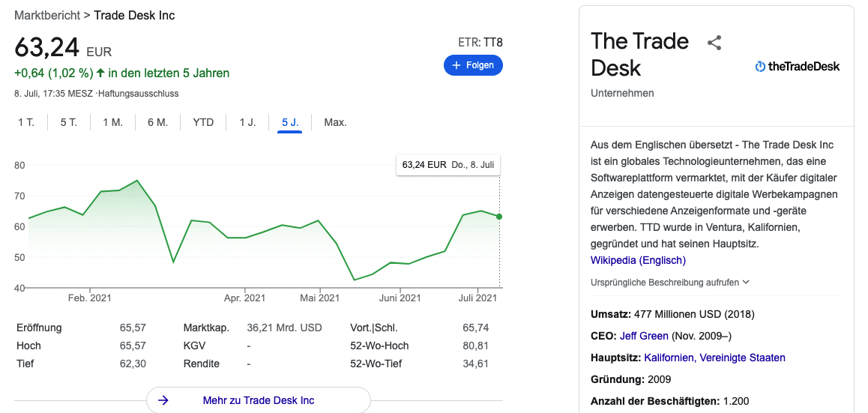This screenshot has width=868, height=413.
Task: Click the 52-Wo-Tief value 34,61
Action: point(475,364)
